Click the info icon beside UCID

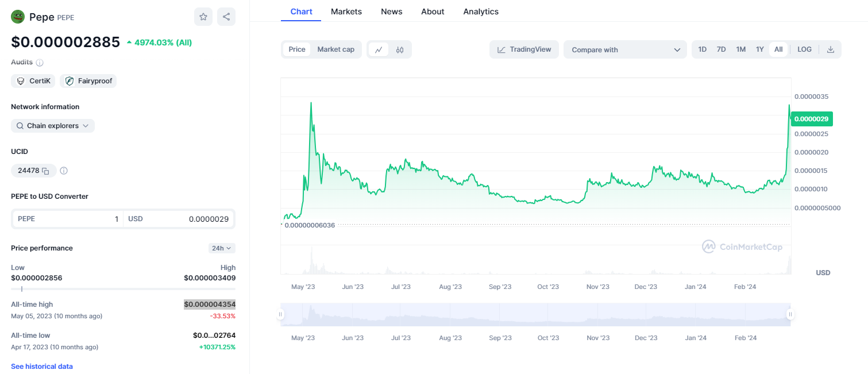click(x=64, y=171)
